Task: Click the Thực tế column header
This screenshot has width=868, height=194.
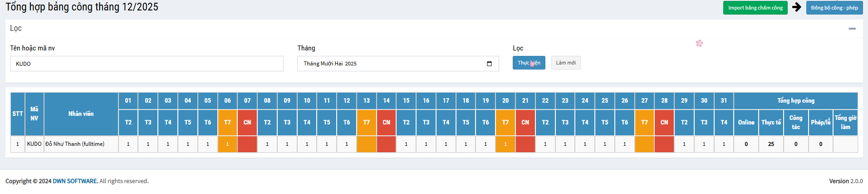Action: (771, 122)
